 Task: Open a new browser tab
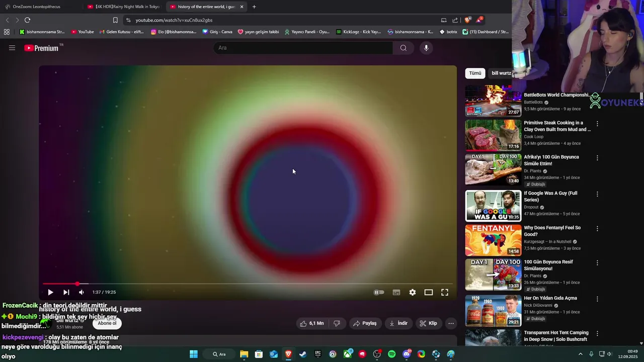[254, 7]
